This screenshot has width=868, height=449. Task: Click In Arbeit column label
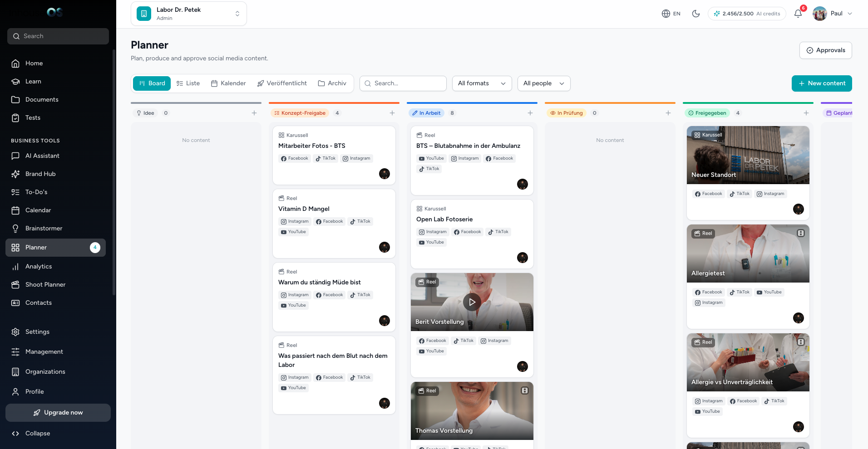(426, 113)
